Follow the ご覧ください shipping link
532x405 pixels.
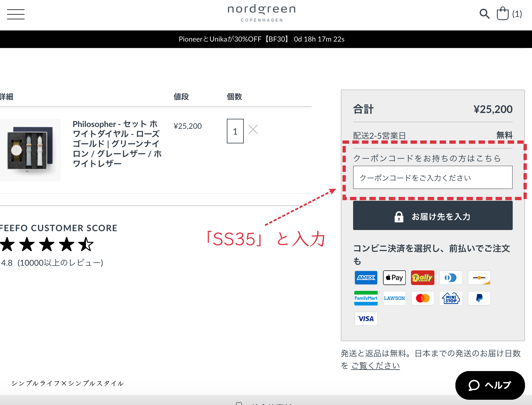click(375, 366)
